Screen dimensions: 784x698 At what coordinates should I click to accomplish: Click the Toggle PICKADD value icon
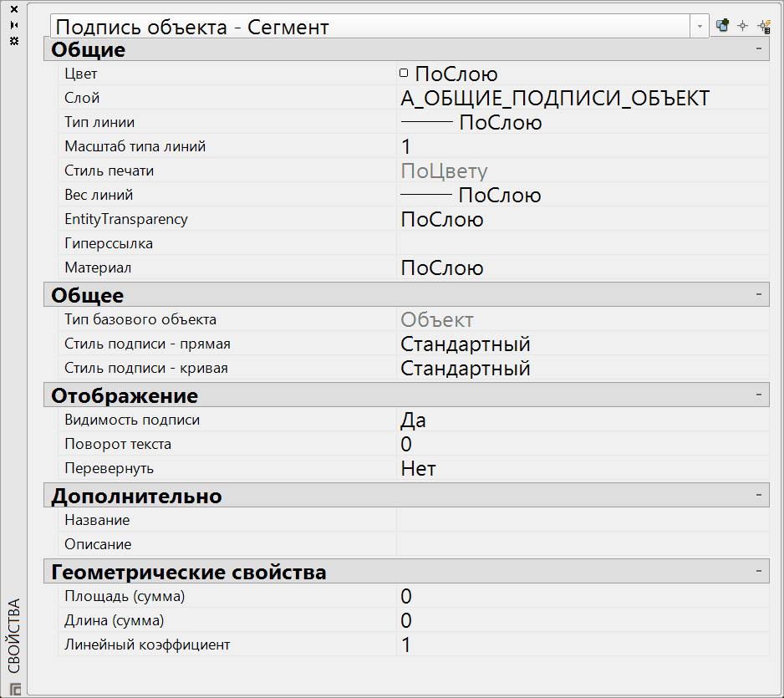[722, 26]
